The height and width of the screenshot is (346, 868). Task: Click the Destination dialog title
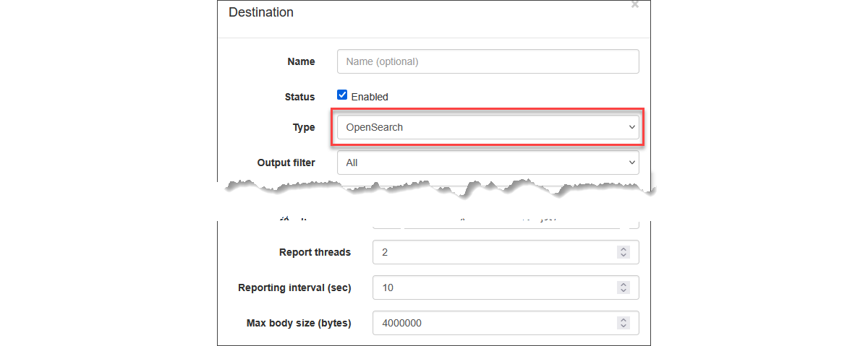pos(261,12)
